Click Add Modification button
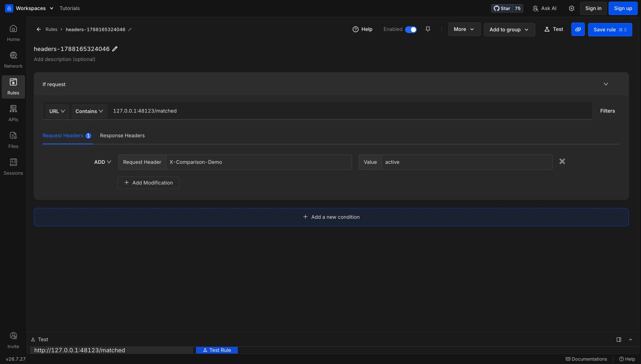 click(148, 183)
